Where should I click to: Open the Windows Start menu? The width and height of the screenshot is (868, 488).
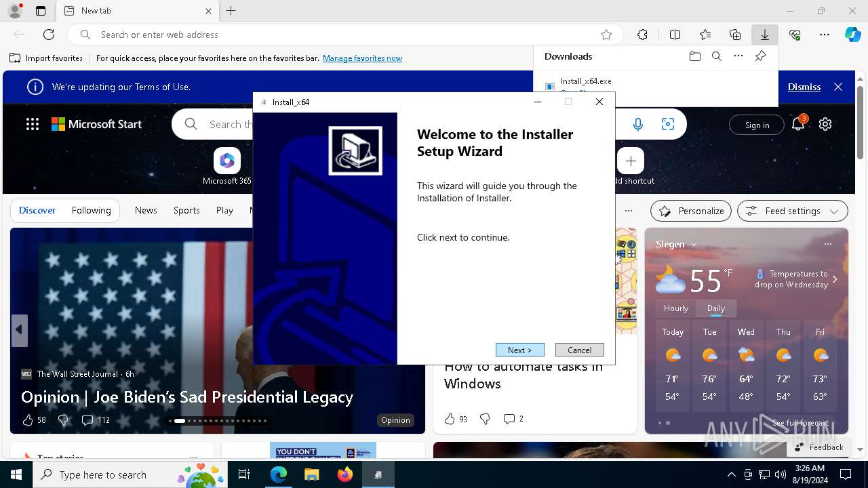[16, 474]
